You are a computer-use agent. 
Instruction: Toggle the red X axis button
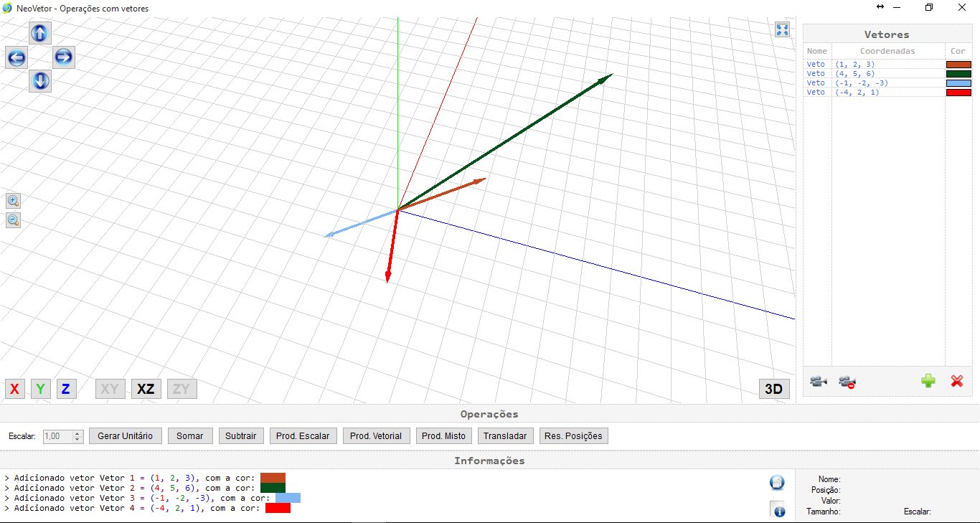tap(14, 389)
